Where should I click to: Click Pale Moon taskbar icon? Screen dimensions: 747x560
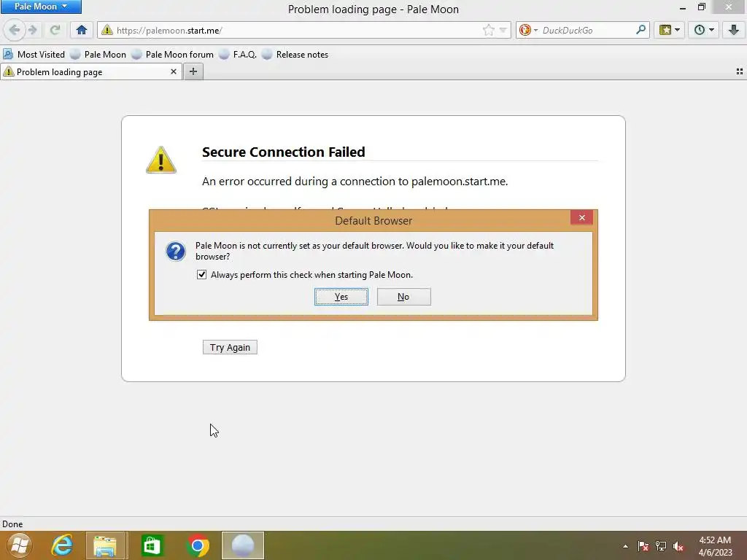point(242,545)
